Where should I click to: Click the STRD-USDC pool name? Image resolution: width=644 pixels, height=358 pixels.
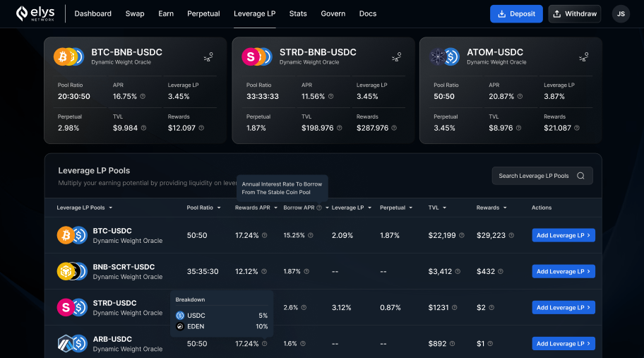(114, 303)
